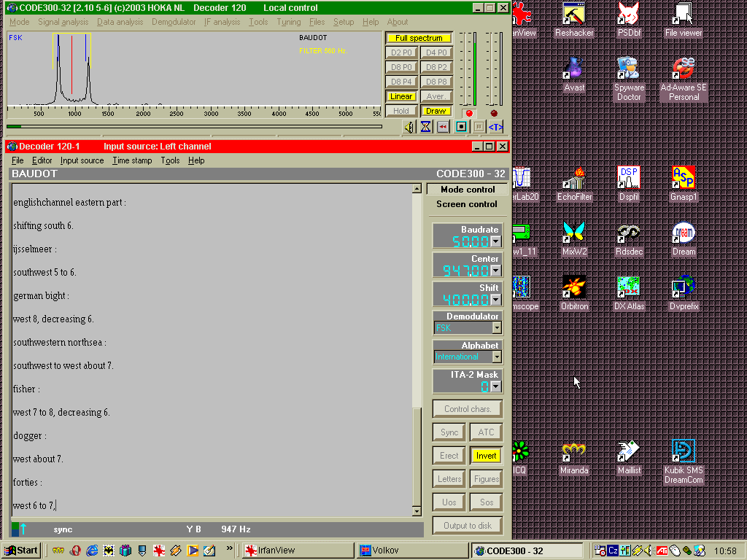Click the ATC button

[486, 432]
